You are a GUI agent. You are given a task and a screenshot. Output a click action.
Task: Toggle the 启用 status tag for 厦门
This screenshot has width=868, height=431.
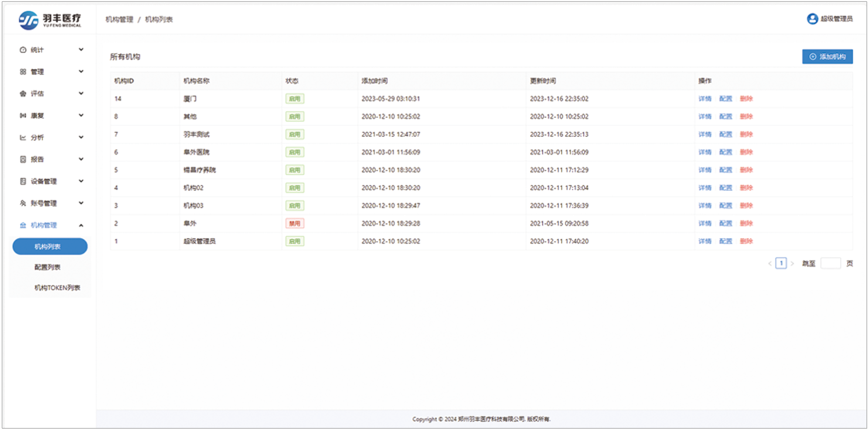295,99
